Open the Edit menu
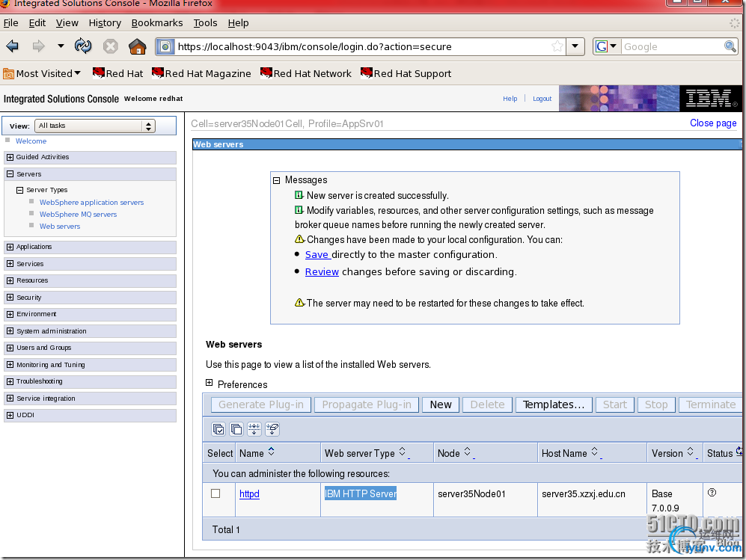The width and height of the screenshot is (746, 560). tap(37, 23)
